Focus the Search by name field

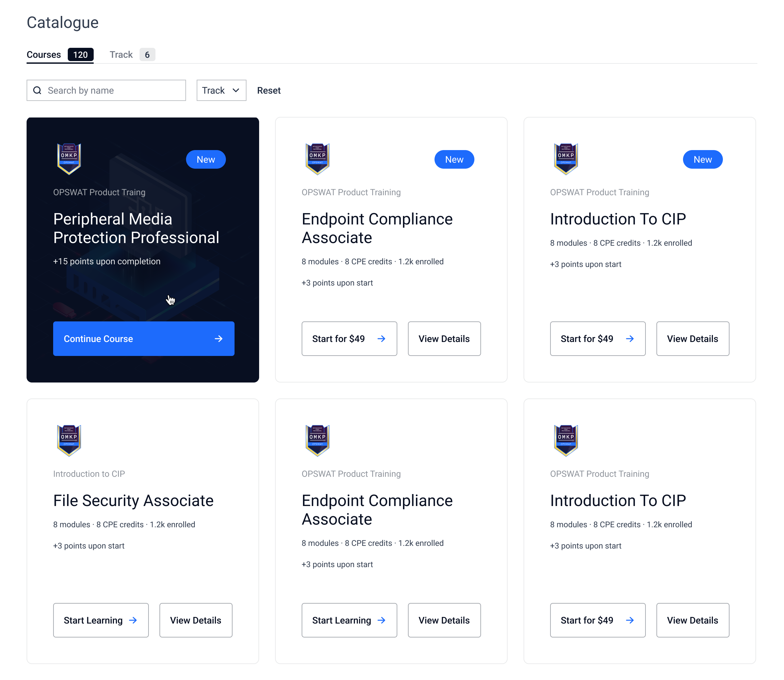(106, 90)
